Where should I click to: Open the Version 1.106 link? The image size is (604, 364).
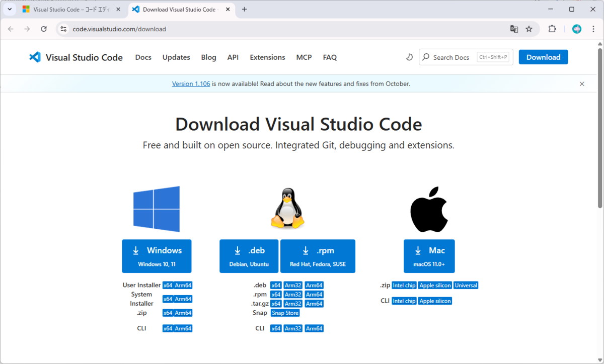[191, 84]
